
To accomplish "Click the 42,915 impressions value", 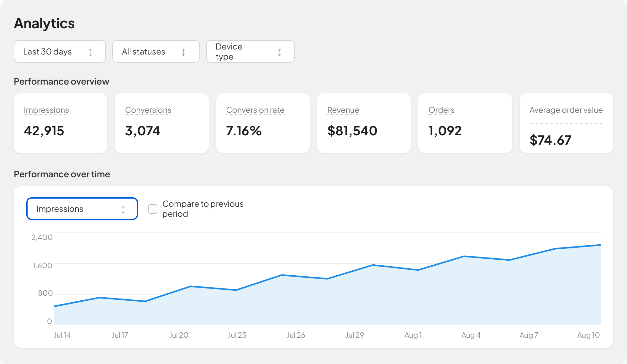I will click(44, 131).
